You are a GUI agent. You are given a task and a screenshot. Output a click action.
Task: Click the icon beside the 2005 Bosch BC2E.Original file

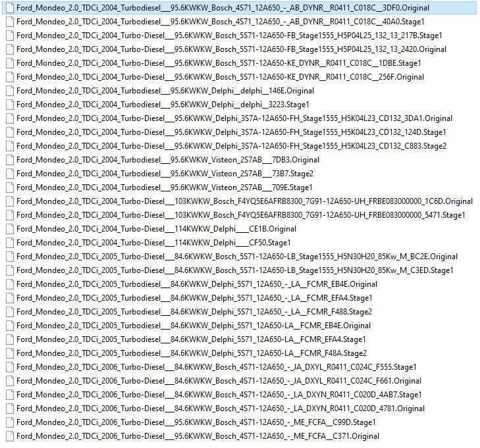click(9, 256)
